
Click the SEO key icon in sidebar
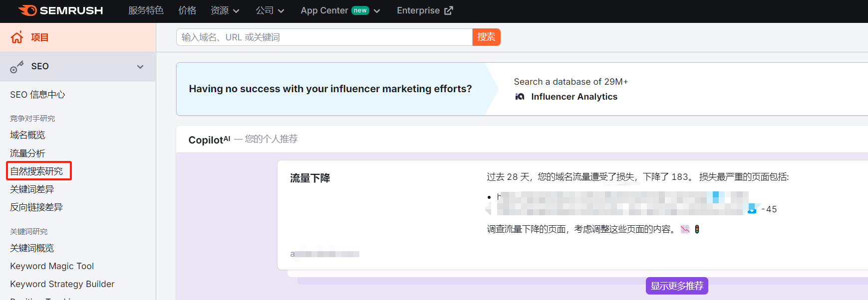17,67
